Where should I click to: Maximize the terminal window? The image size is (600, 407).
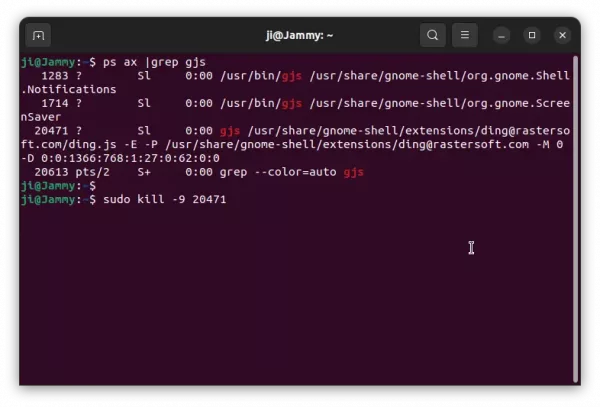[532, 35]
